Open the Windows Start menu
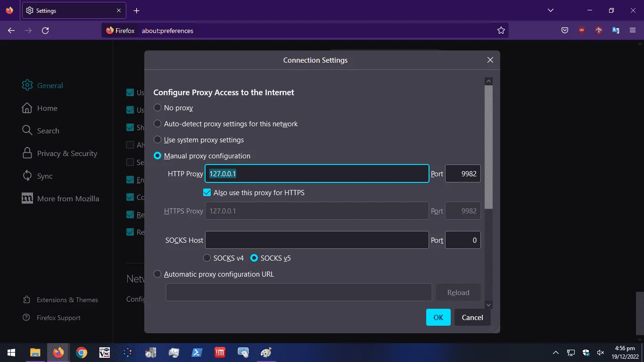Screen dimensions: 644x362 [x=11, y=353]
